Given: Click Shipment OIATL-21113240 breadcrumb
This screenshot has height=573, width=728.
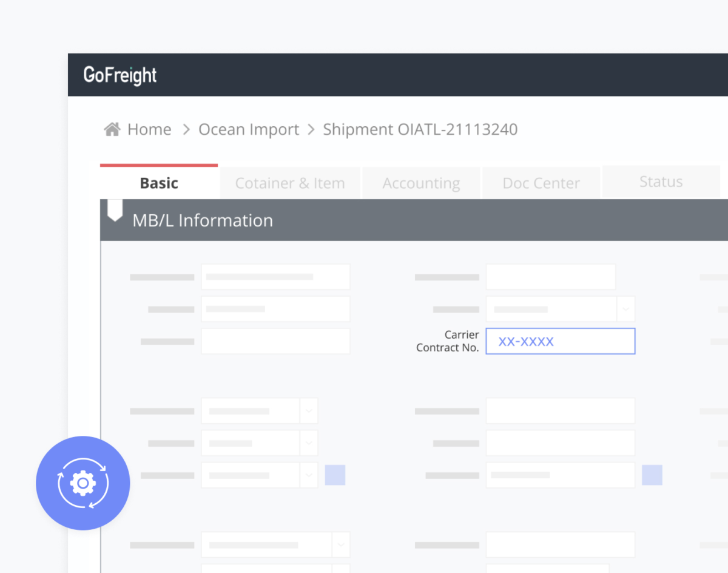Looking at the screenshot, I should pos(420,129).
